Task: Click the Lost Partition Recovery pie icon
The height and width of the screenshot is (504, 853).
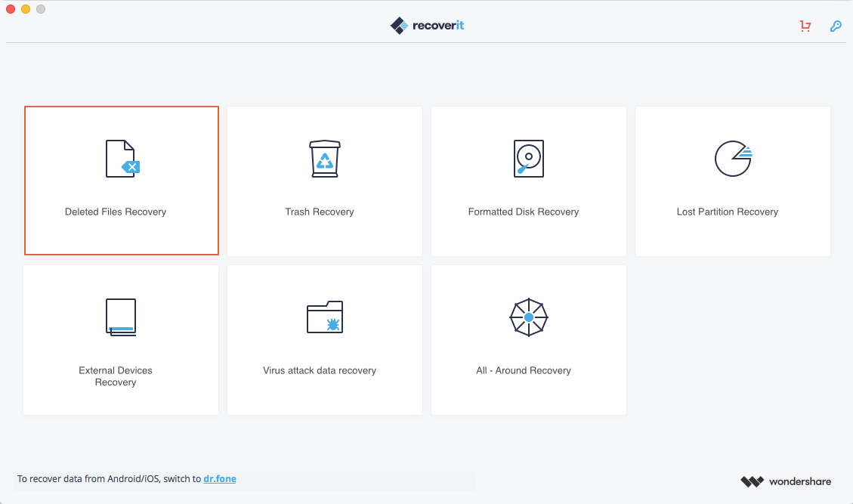Action: (734, 159)
